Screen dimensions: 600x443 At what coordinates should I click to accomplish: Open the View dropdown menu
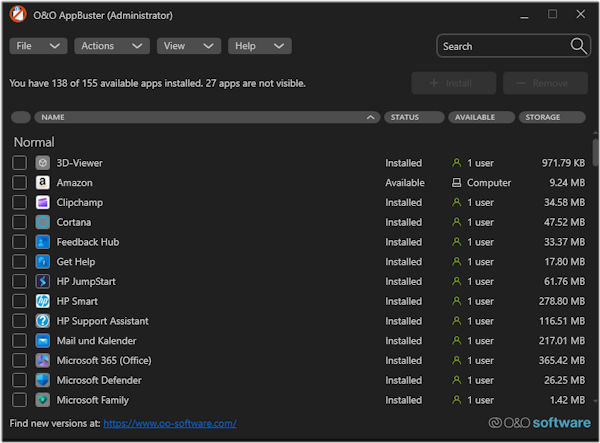[189, 46]
